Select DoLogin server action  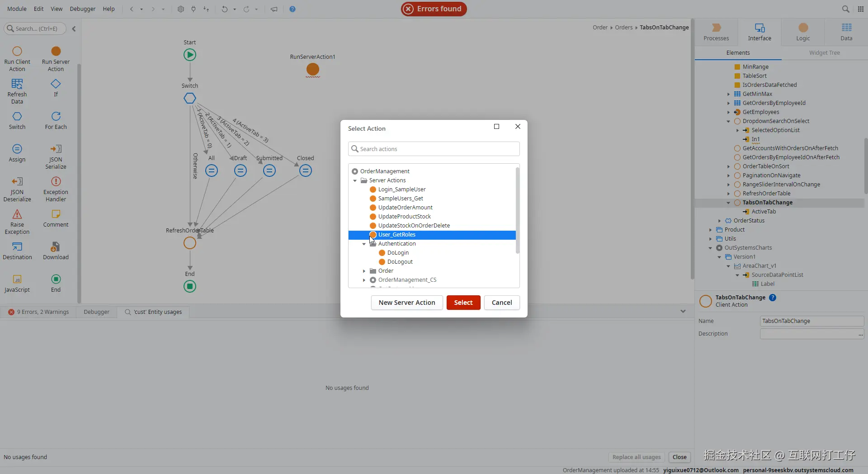398,253
